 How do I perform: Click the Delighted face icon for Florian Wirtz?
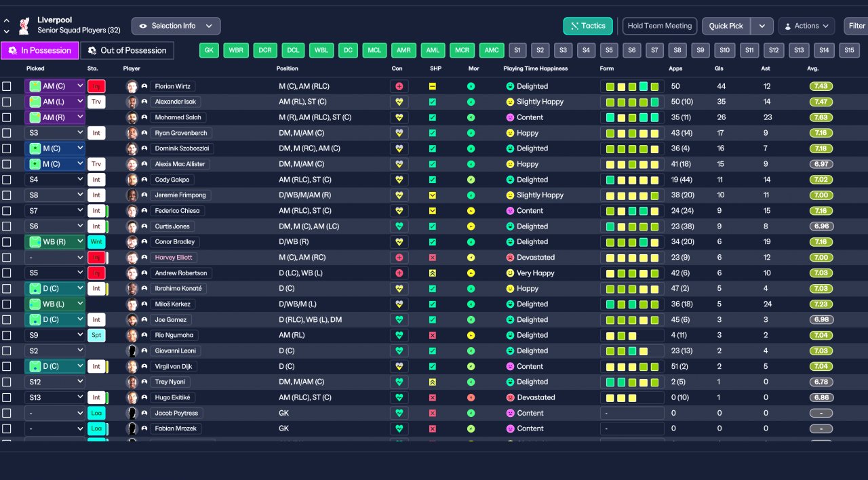(510, 87)
